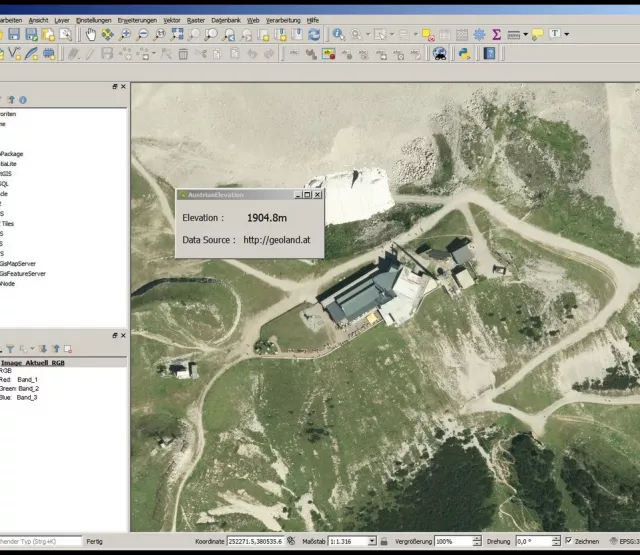The width and height of the screenshot is (640, 555).
Task: Click the Koordinate input field
Action: tap(255, 541)
